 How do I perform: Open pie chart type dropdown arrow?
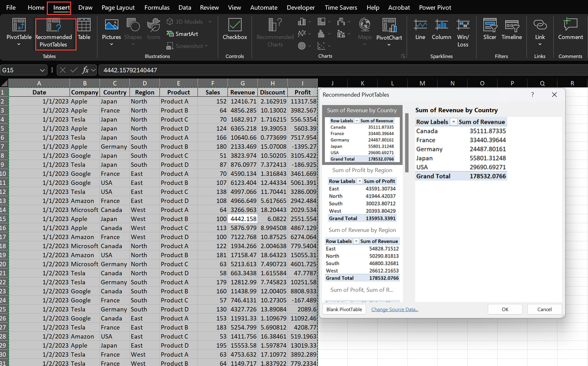[x=310, y=46]
